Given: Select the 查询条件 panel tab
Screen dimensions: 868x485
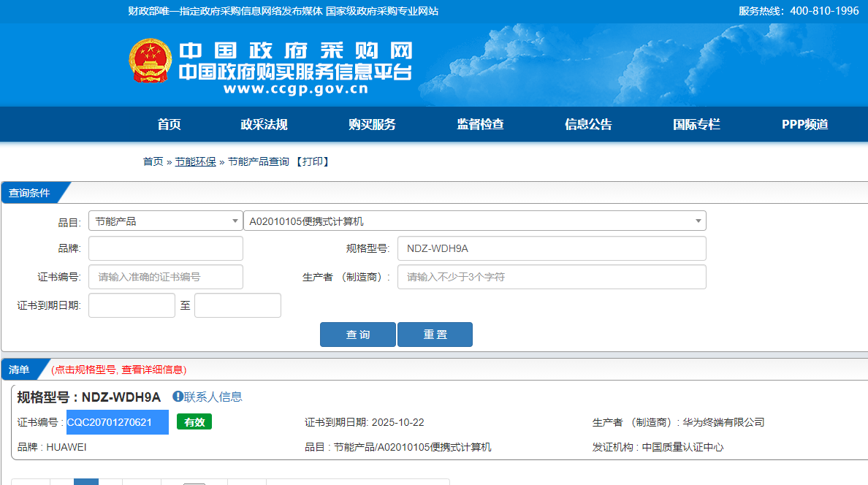Looking at the screenshot, I should [x=30, y=193].
